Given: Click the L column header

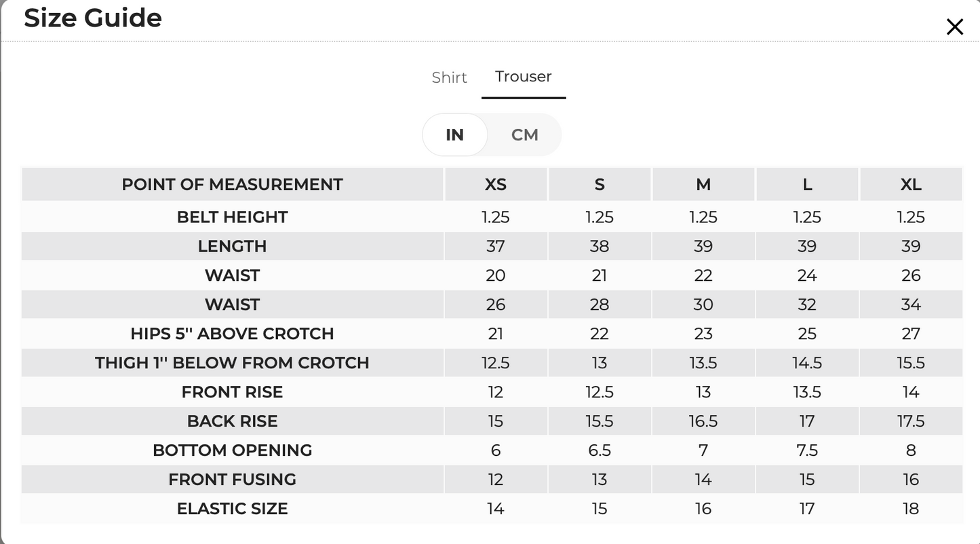Looking at the screenshot, I should [807, 184].
